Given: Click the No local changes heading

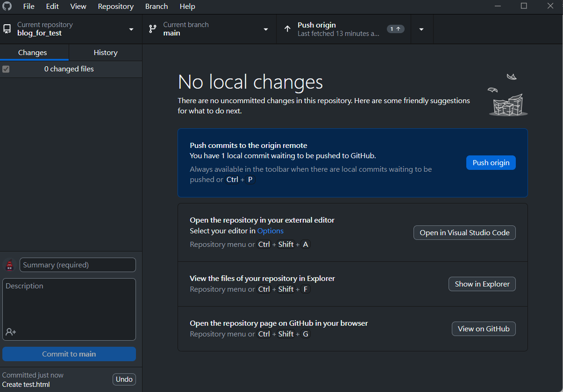Looking at the screenshot, I should coord(250,82).
